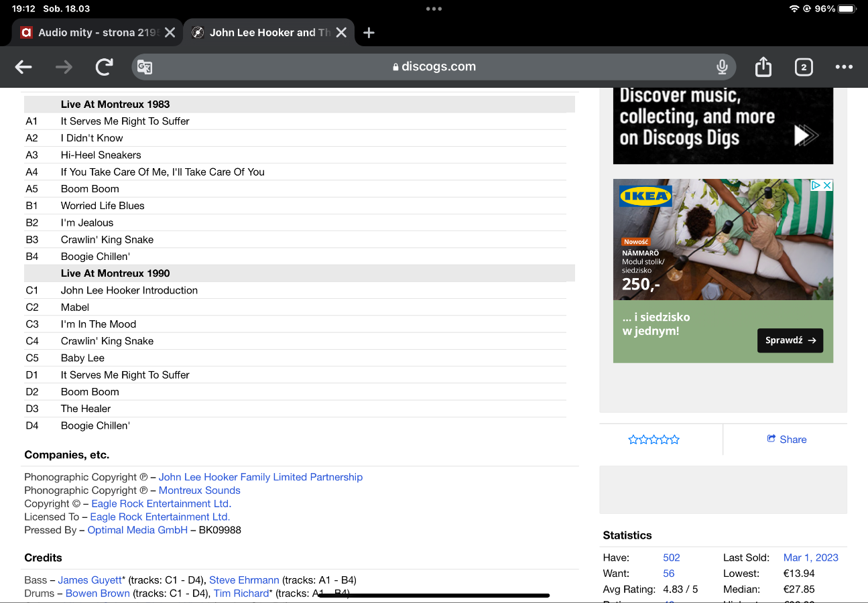The height and width of the screenshot is (603, 868).
Task: Open the Want count 56 link
Action: point(668,574)
